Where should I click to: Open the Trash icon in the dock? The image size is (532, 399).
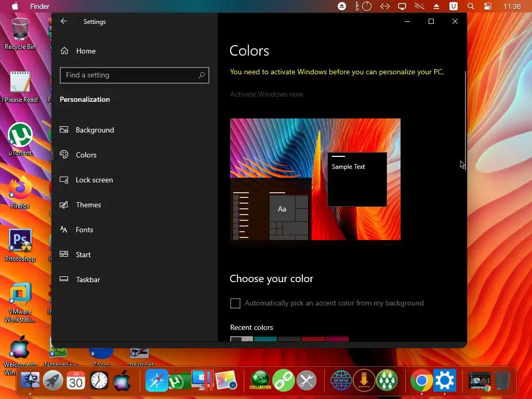502,381
